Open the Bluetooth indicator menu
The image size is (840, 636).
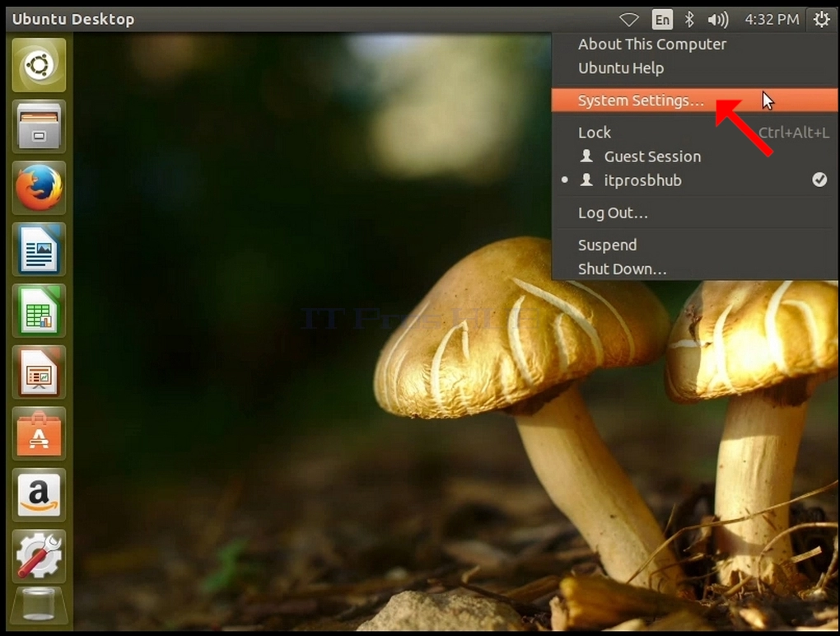point(689,20)
